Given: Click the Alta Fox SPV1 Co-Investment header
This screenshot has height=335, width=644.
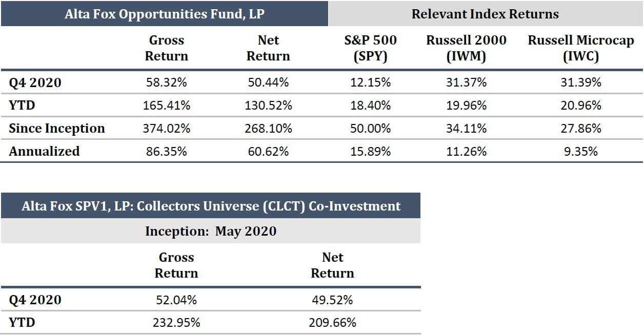Looking at the screenshot, I should [211, 206].
